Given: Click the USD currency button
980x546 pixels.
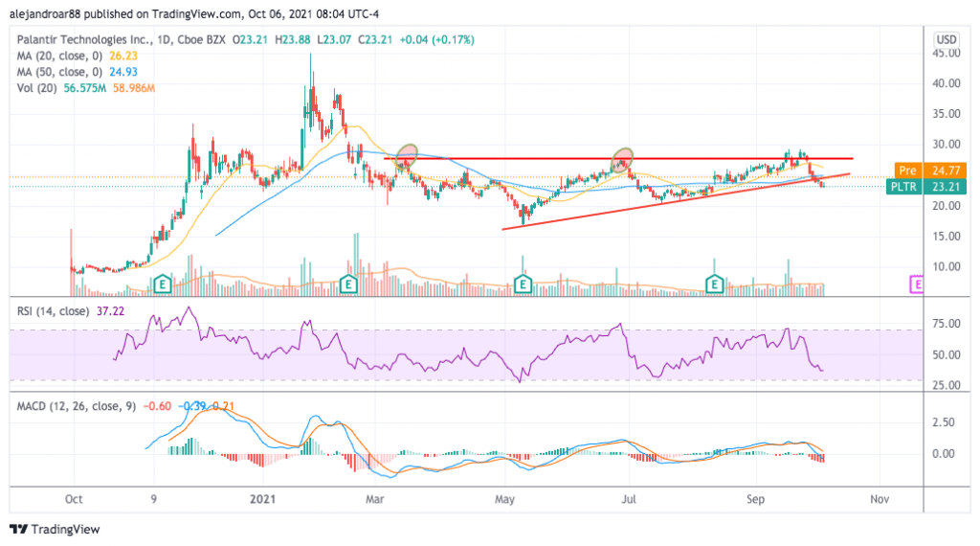Looking at the screenshot, I should [947, 39].
